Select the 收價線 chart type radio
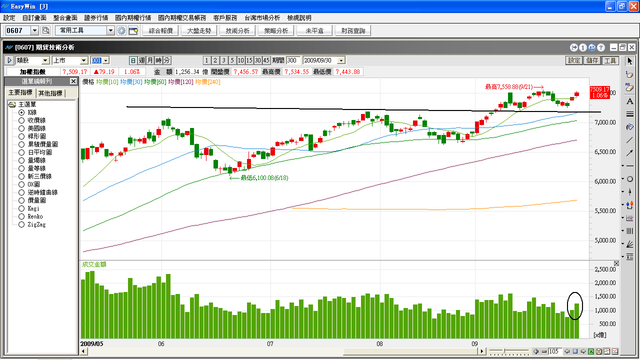This screenshot has height=360, width=640. [x=21, y=120]
